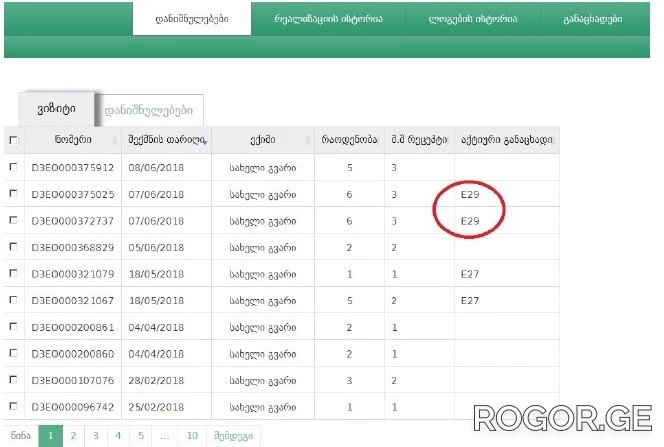Click the pagination ellipsis item
664x447 pixels.
tap(165, 436)
